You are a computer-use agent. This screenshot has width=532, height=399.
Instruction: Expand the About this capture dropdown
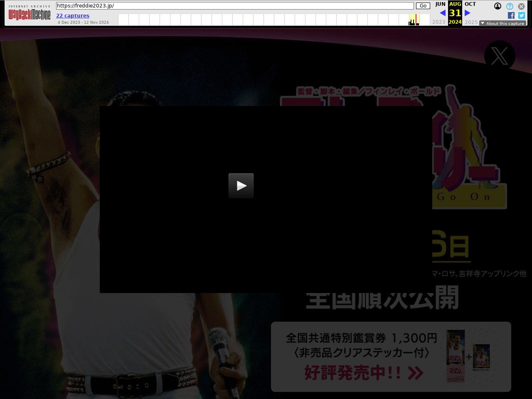coord(502,23)
